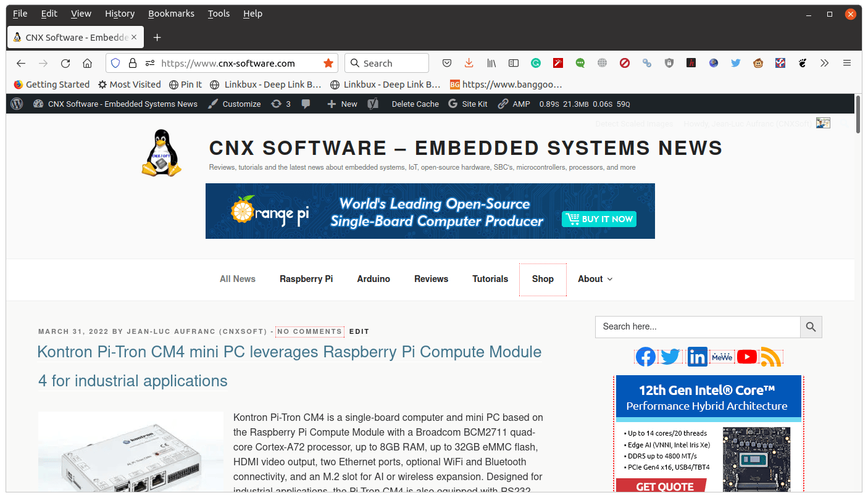The image size is (868, 498).
Task: Open site permissions icon in the address bar
Action: pos(149,63)
